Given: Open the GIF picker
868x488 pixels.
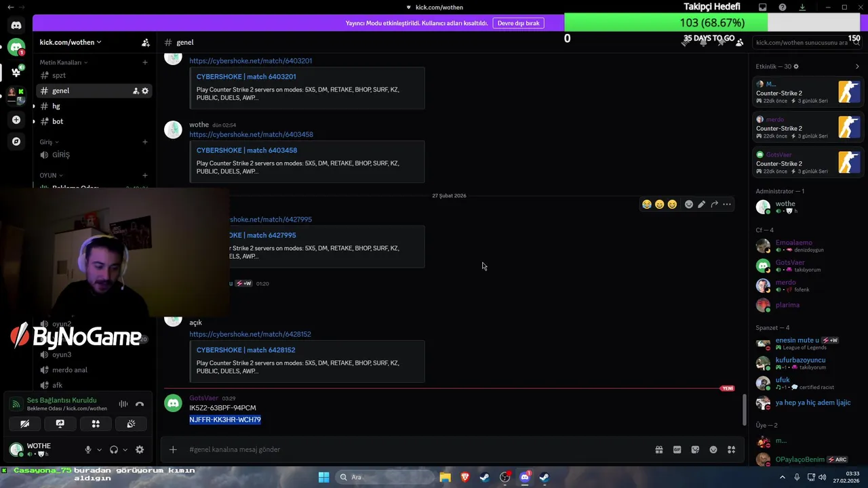Looking at the screenshot, I should click(x=677, y=449).
